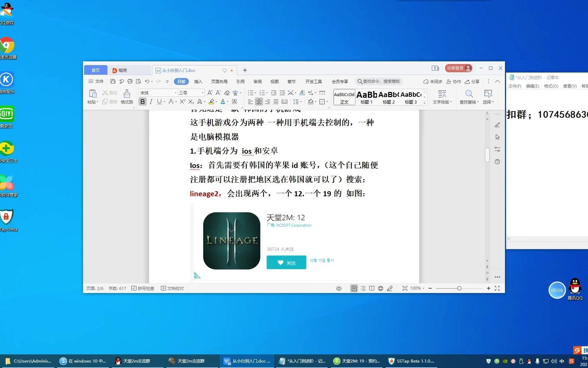Click the 访客登录 login button

[x=458, y=68]
